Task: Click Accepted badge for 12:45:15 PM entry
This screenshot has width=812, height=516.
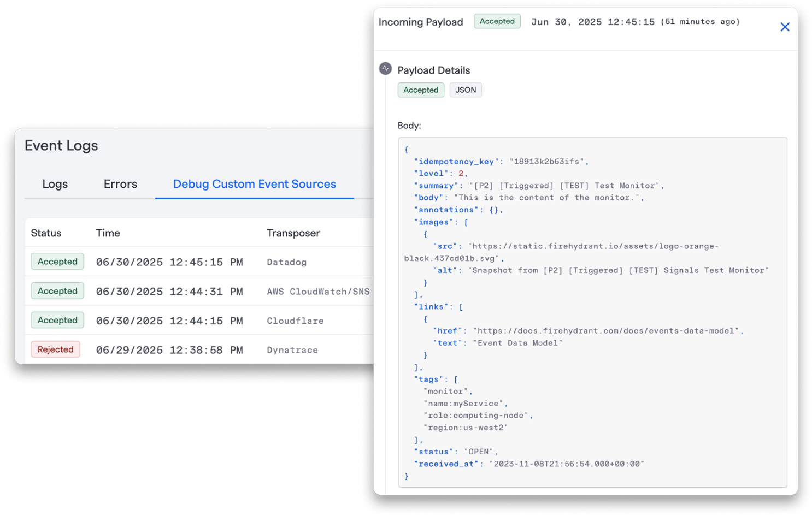Action: (57, 262)
